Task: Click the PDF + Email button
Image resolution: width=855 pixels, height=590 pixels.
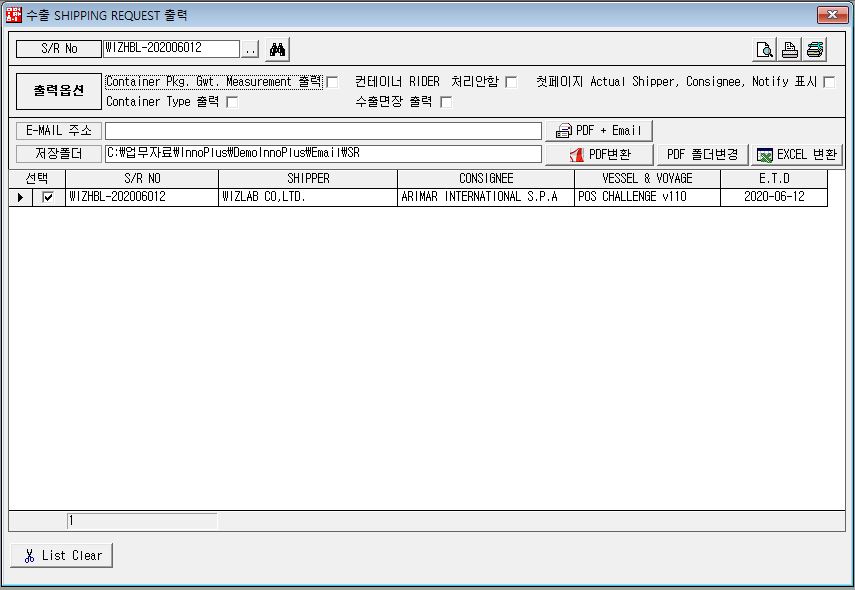Action: tap(599, 131)
